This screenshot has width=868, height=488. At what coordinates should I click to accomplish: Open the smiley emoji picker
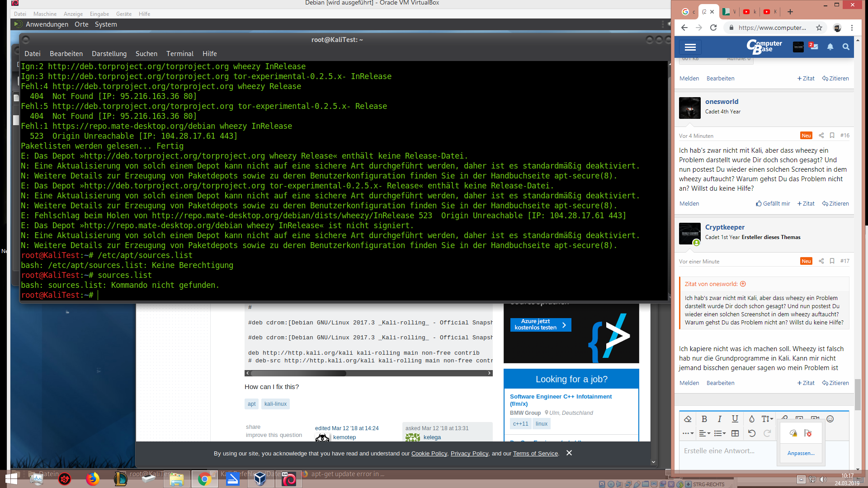click(830, 419)
